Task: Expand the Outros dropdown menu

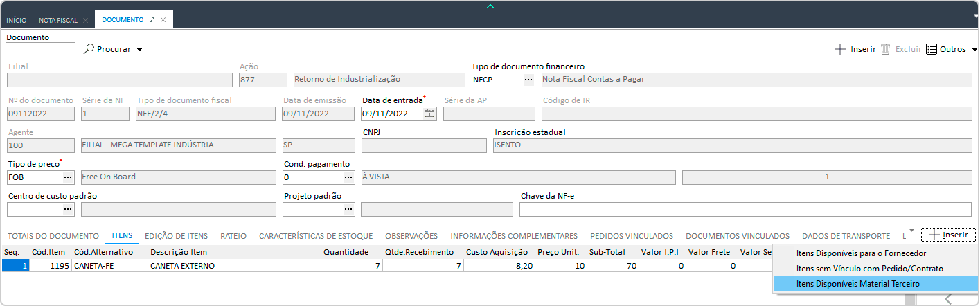Action: 974,50
